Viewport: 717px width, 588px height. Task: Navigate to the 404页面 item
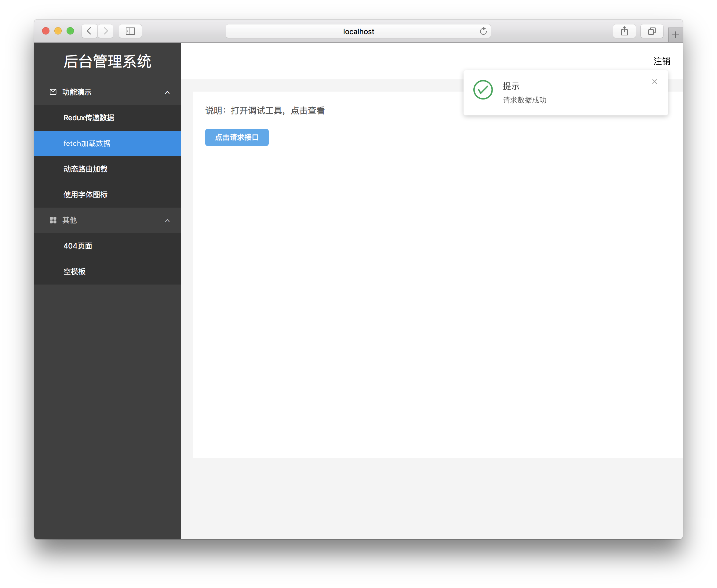pyautogui.click(x=78, y=246)
